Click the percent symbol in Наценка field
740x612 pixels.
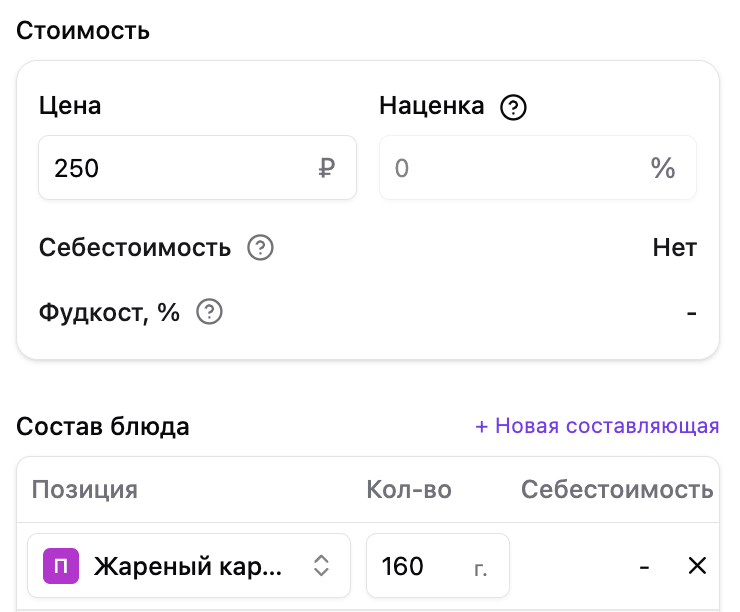663,168
